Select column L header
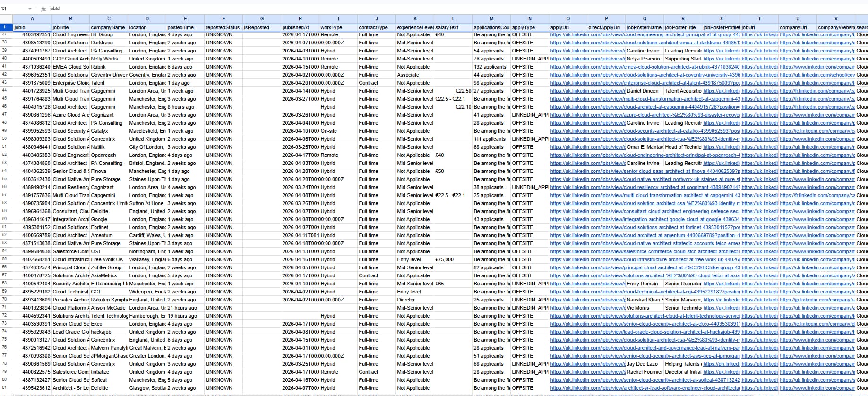This screenshot has height=396, width=868. pyautogui.click(x=453, y=19)
